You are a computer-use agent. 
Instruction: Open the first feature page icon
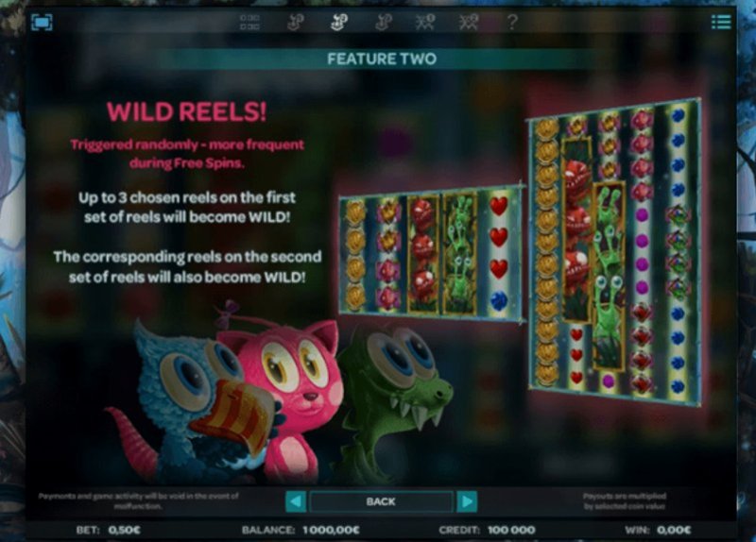point(295,22)
